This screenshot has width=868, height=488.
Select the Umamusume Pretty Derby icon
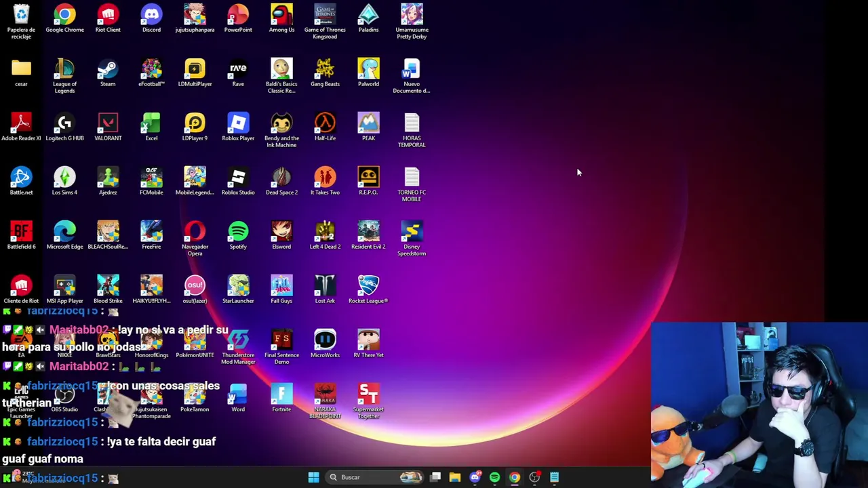[412, 22]
